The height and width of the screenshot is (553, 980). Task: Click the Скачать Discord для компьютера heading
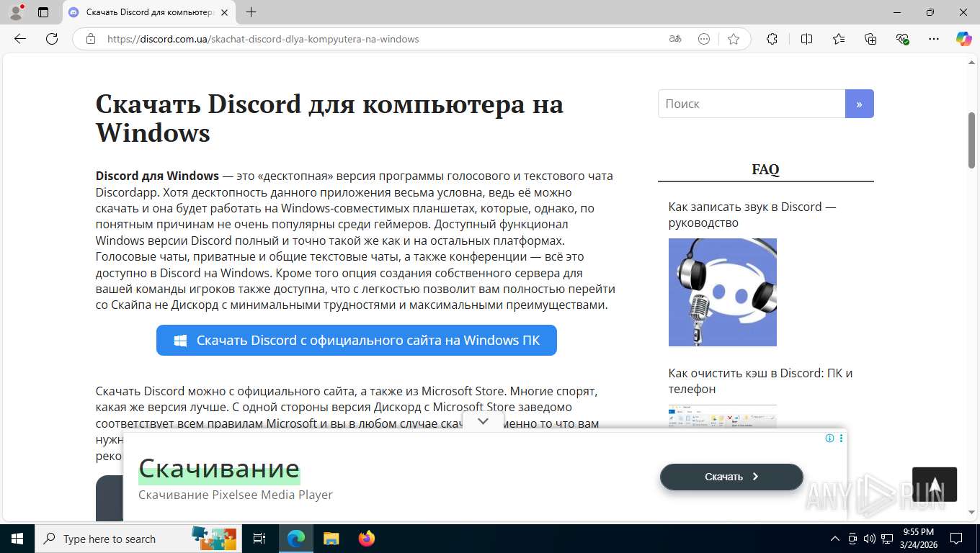329,118
